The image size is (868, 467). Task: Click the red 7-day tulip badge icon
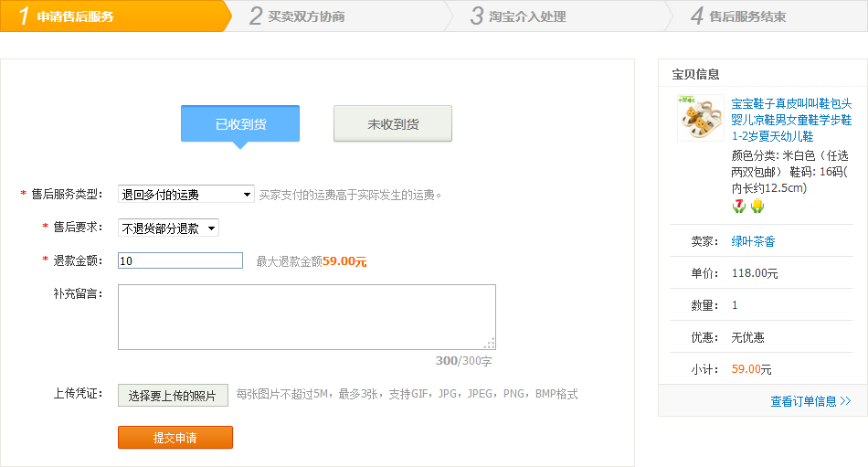pos(739,206)
